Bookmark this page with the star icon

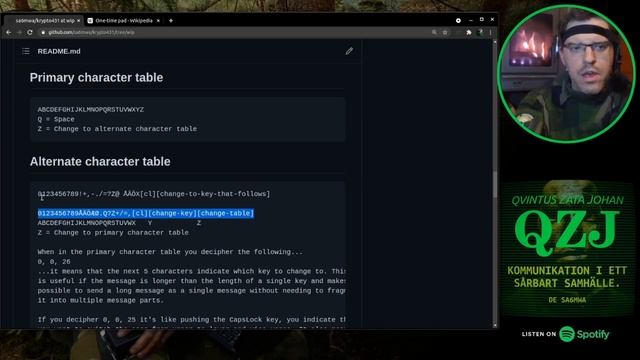tap(445, 32)
